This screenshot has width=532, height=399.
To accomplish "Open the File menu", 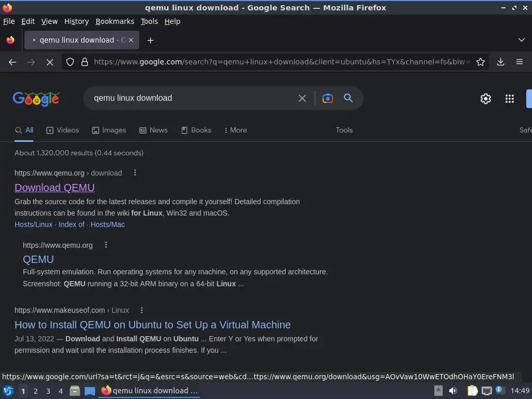I will point(9,21).
